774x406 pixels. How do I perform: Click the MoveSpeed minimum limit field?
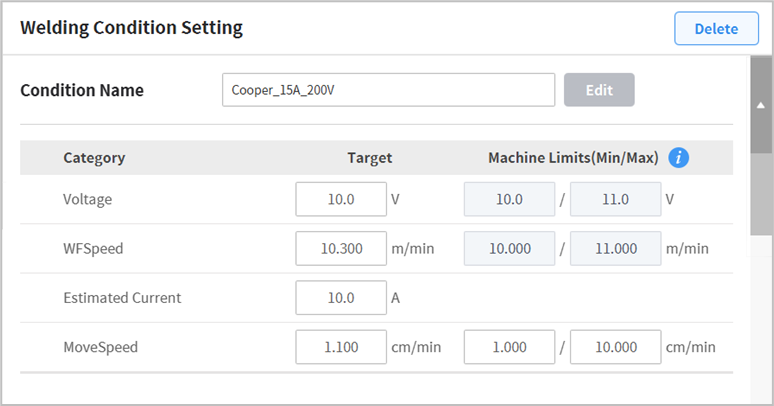[509, 347]
